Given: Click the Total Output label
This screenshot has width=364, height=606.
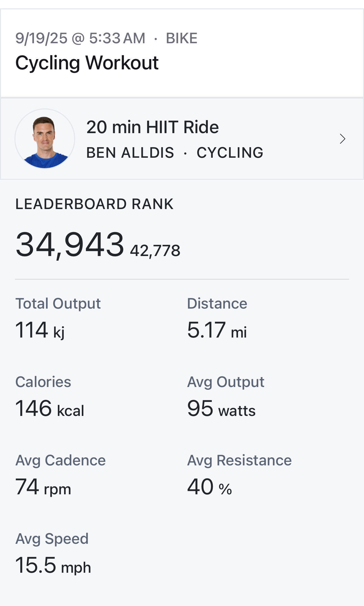Looking at the screenshot, I should click(x=58, y=304).
